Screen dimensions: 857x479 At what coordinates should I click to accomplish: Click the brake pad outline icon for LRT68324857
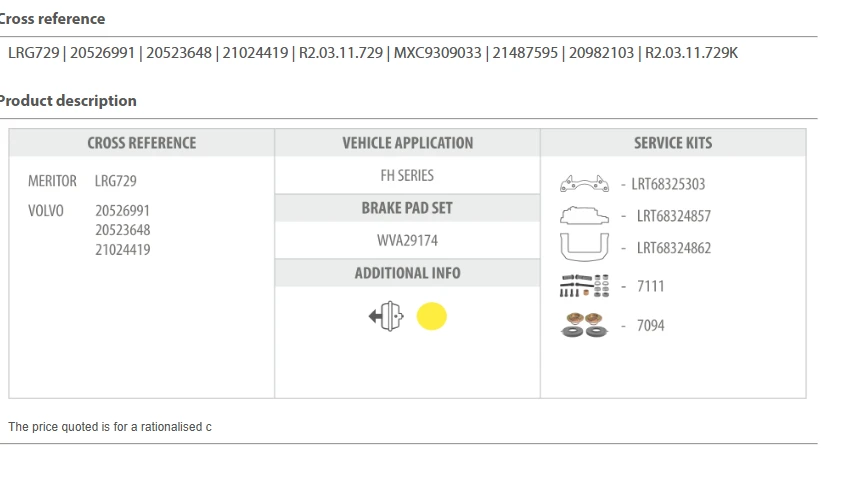(585, 215)
